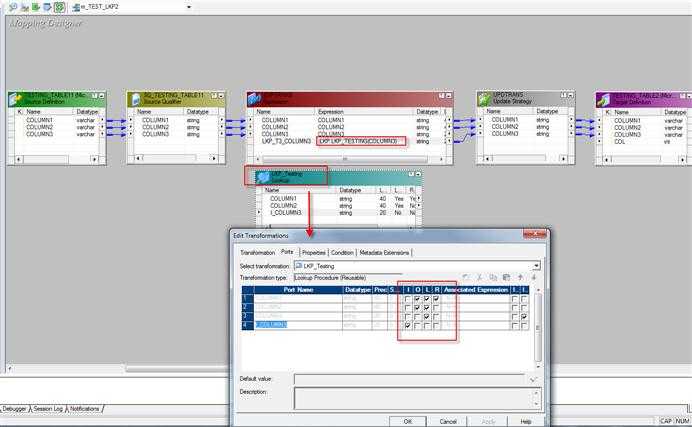This screenshot has width=692, height=427.
Task: Click the green mapping designer icon in the toolbar
Action: pos(59,7)
